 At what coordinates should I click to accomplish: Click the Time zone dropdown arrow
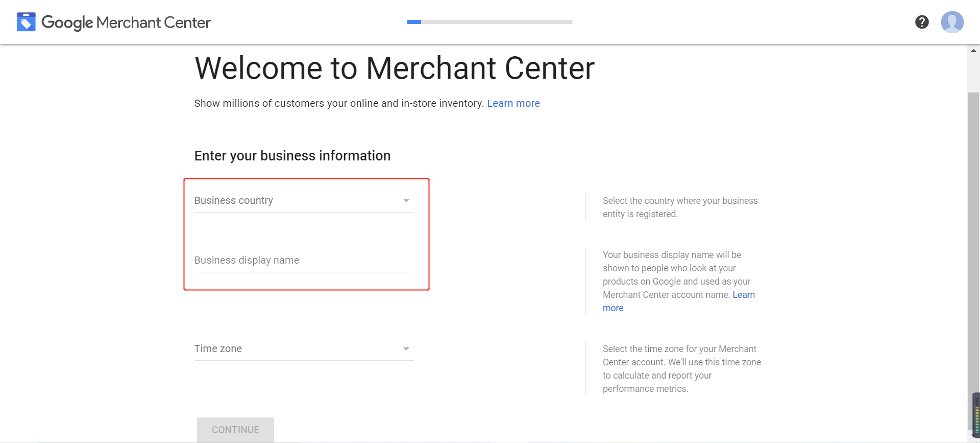[406, 348]
